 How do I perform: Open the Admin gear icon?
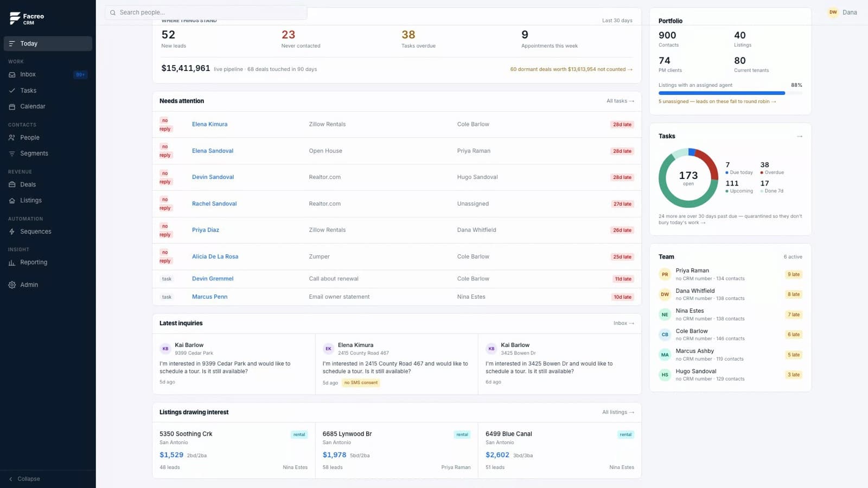click(x=12, y=285)
